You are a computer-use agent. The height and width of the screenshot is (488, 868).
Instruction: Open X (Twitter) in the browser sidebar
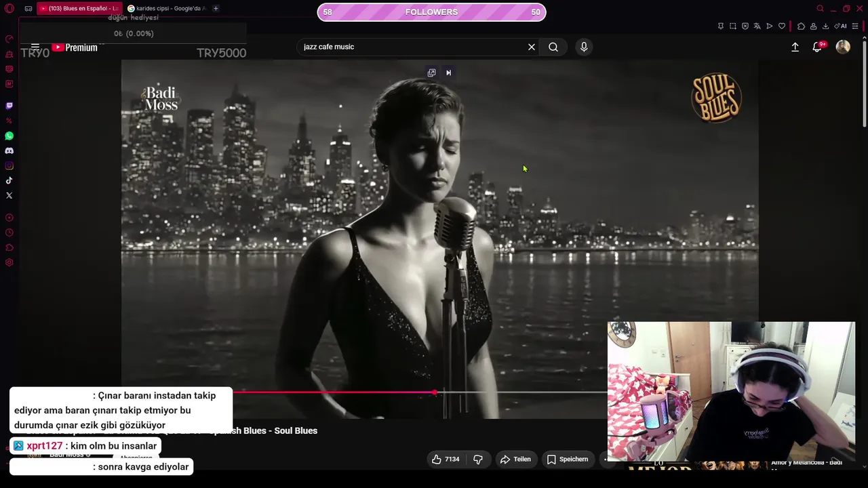coord(9,195)
